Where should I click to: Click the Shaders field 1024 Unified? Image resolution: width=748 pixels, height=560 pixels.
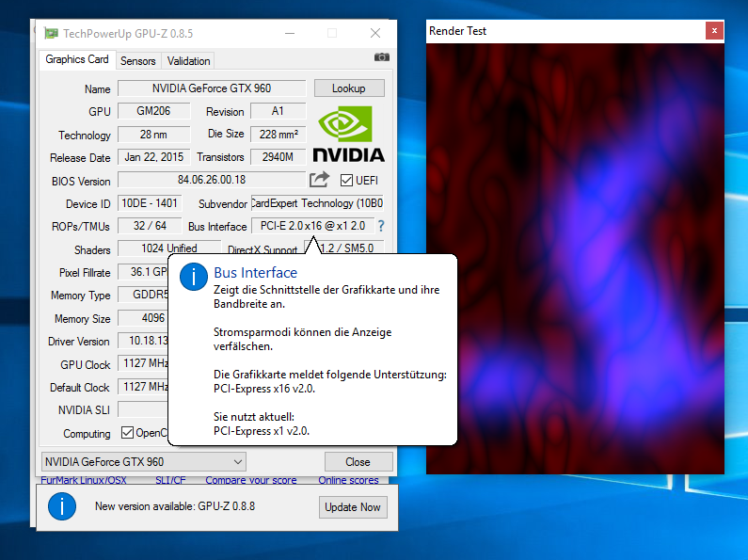click(169, 248)
